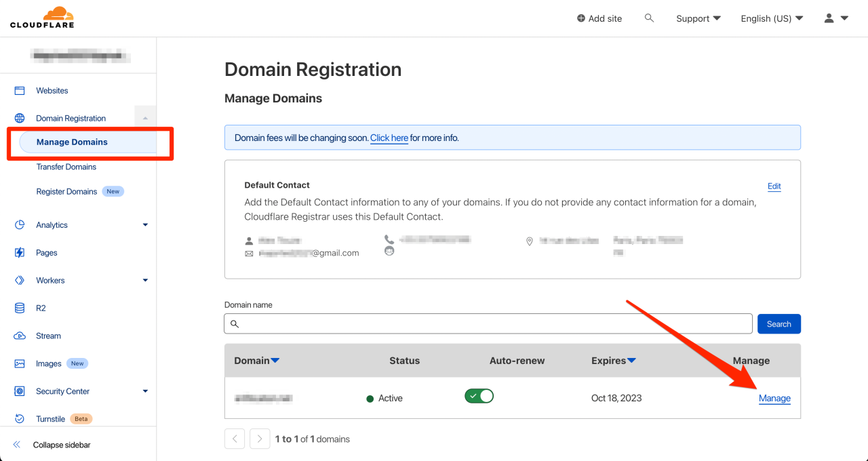868x461 pixels.
Task: Select the Stream sidebar icon
Action: pos(19,336)
